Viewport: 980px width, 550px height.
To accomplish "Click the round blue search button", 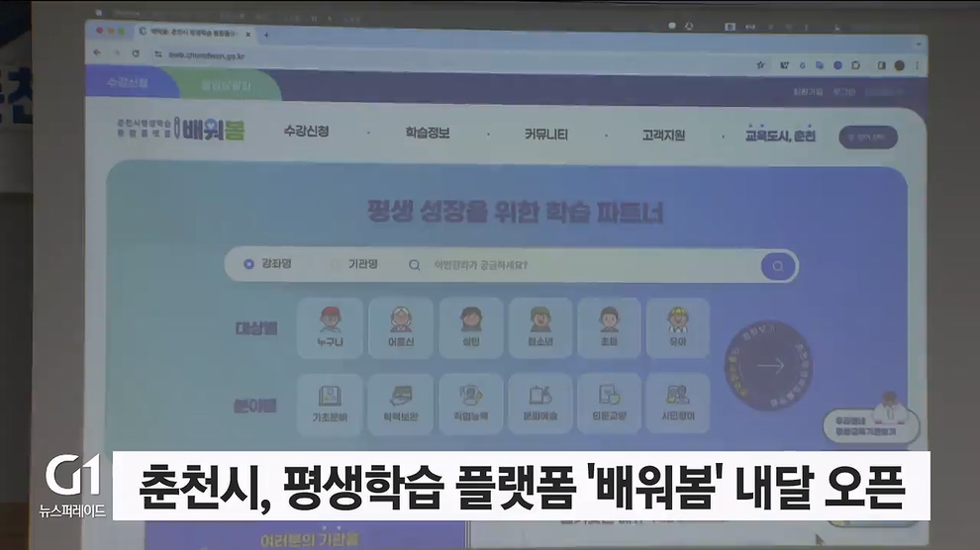I will [778, 266].
